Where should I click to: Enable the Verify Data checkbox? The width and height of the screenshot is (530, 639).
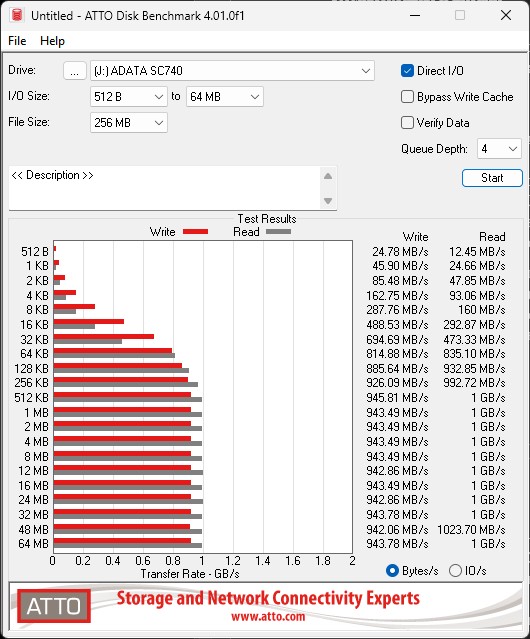point(407,123)
